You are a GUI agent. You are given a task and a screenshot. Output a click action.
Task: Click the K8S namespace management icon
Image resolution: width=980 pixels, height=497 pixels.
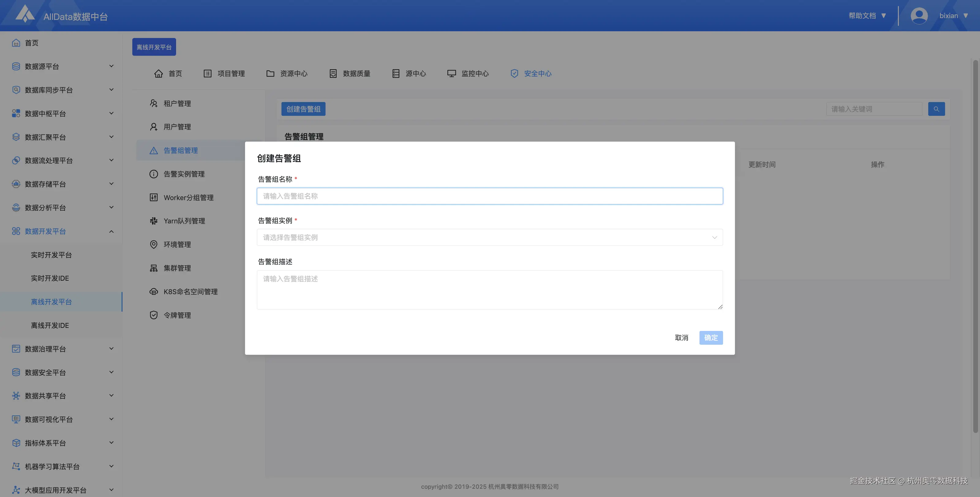coord(153,291)
